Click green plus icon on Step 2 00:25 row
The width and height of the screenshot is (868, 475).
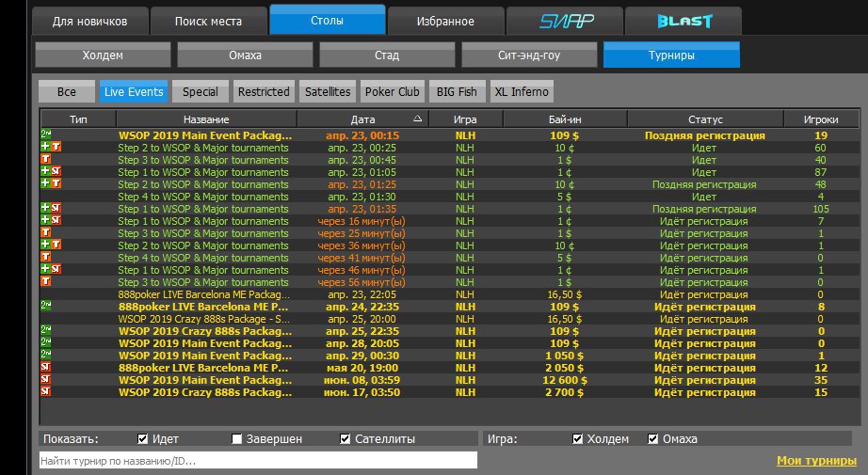click(44, 148)
